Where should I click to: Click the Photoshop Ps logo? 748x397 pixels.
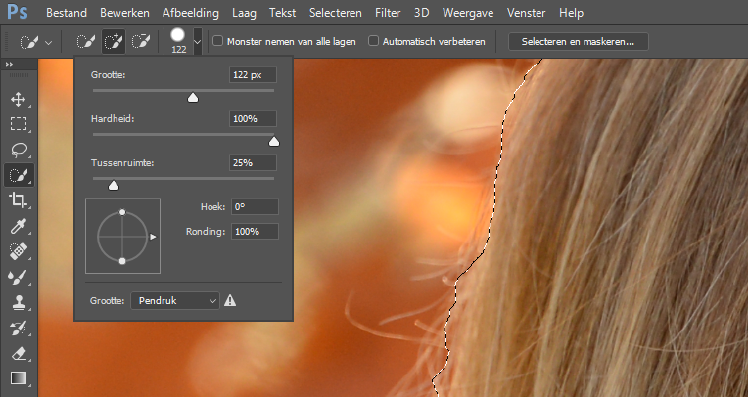point(17,12)
